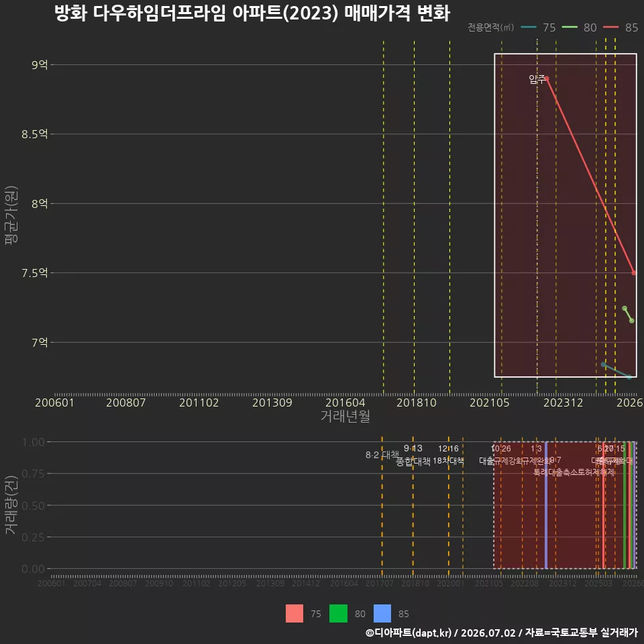The width and height of the screenshot is (644, 644).
Task: Click the 1·3 policy marker label
Action: pyautogui.click(x=536, y=449)
